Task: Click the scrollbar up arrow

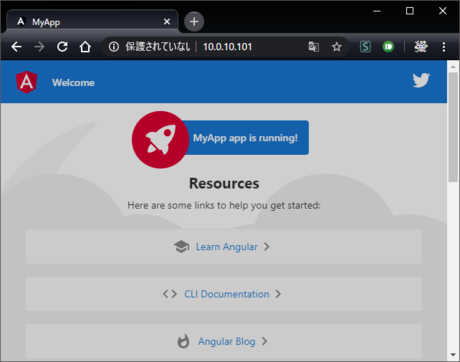Action: pyautogui.click(x=453, y=67)
